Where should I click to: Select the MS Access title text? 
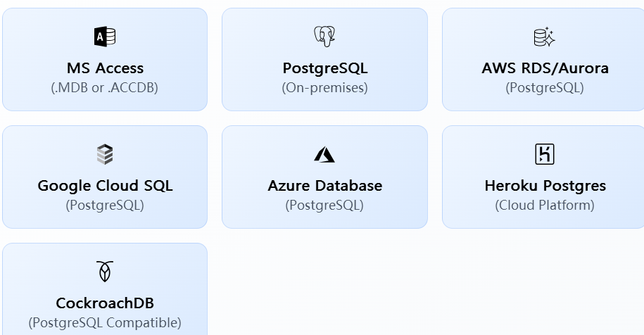point(105,68)
